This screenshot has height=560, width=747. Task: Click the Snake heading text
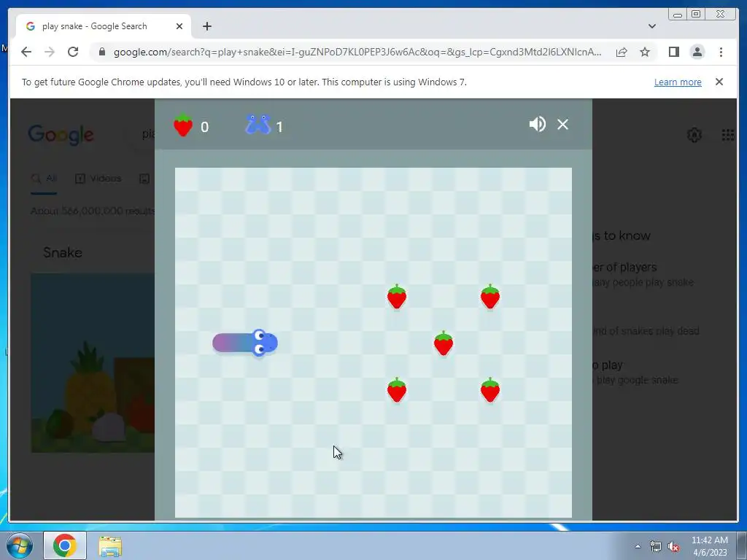point(63,252)
